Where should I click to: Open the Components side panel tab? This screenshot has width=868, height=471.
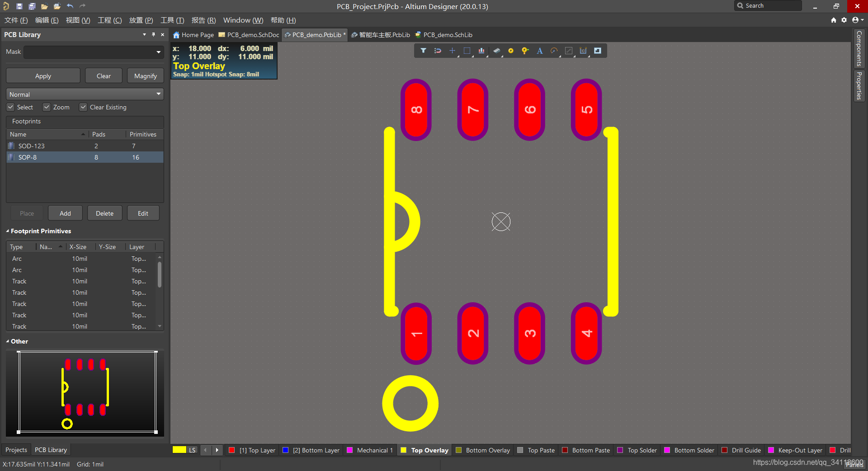[x=859, y=48]
